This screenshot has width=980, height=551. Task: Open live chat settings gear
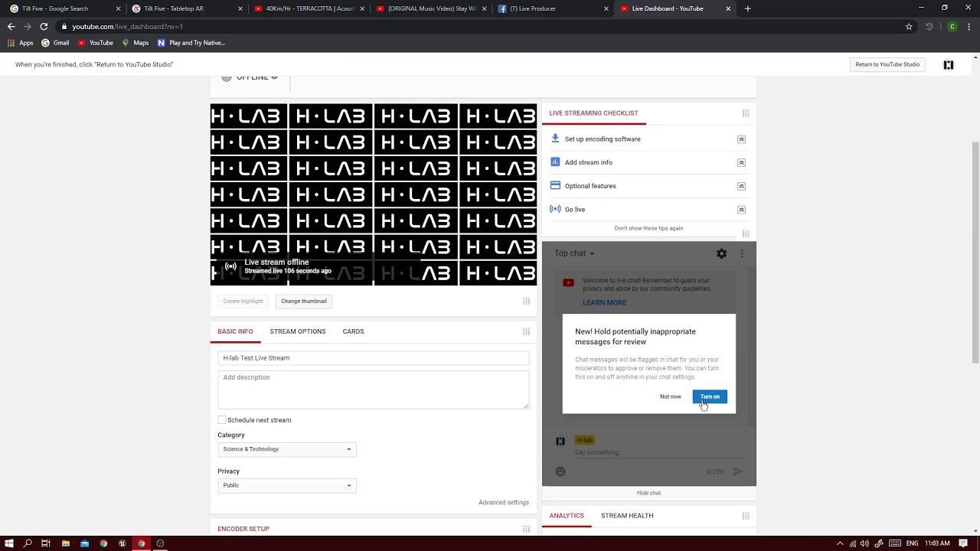tap(721, 253)
